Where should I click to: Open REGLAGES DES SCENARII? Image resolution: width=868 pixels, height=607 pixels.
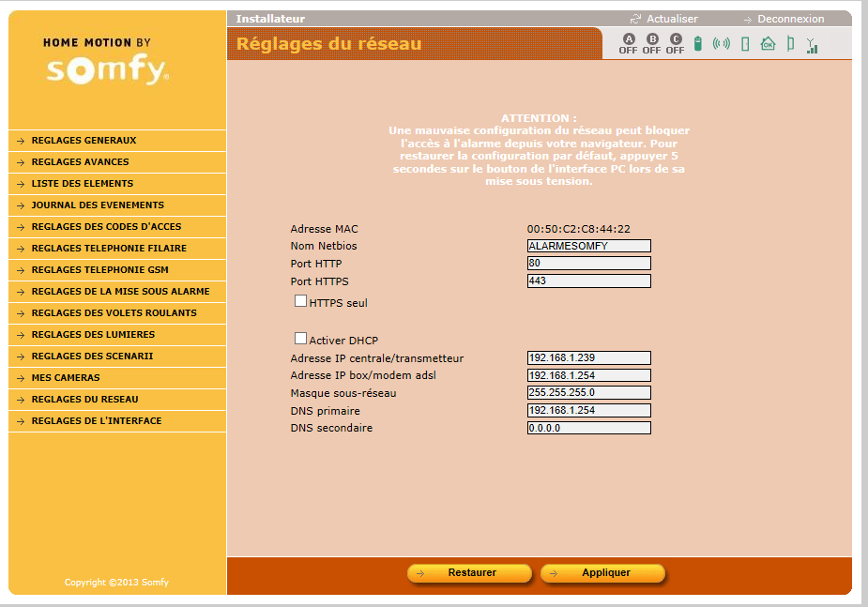[x=117, y=357]
